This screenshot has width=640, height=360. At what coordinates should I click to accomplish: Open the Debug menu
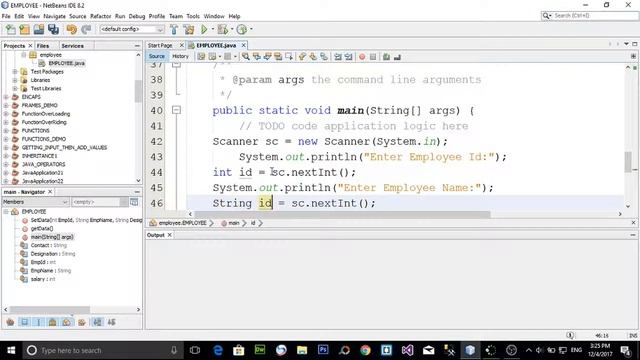click(137, 16)
